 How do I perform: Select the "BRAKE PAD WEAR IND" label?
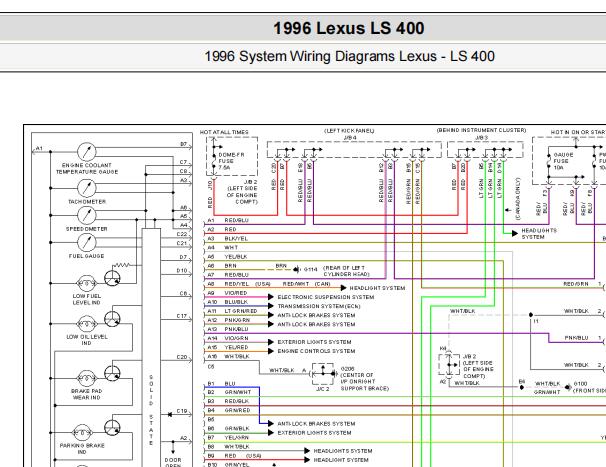pyautogui.click(x=87, y=394)
